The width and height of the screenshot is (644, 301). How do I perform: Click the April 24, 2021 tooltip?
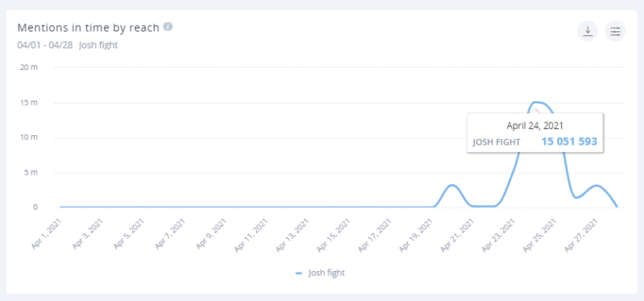[535, 133]
